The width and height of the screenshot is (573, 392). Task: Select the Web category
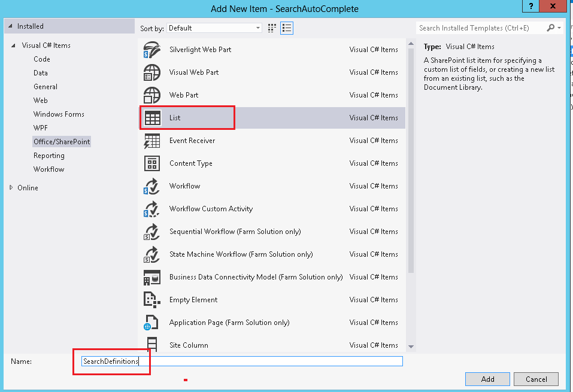pos(41,101)
